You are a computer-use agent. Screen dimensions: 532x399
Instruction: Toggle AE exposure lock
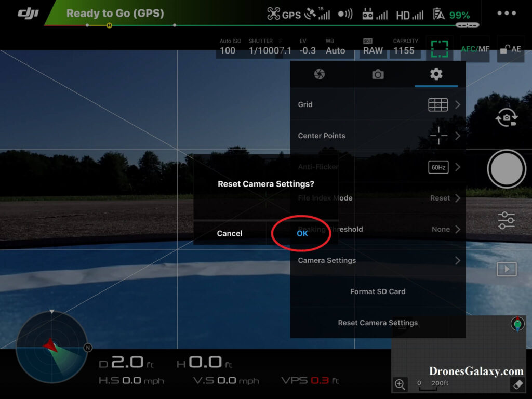pos(511,49)
